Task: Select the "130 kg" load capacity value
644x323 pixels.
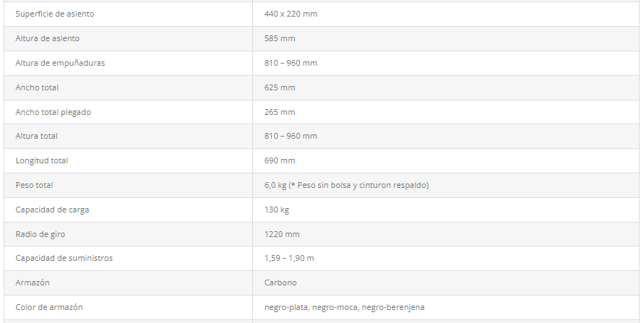Action: [278, 210]
